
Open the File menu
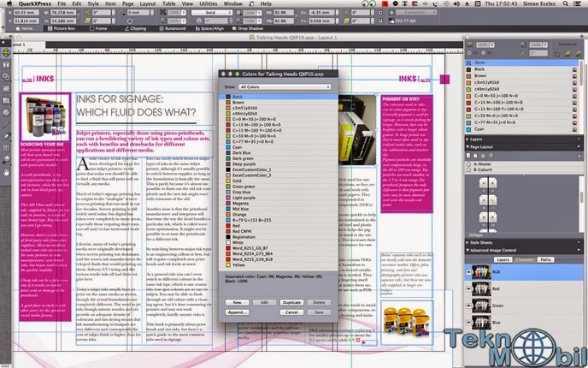(x=62, y=3)
